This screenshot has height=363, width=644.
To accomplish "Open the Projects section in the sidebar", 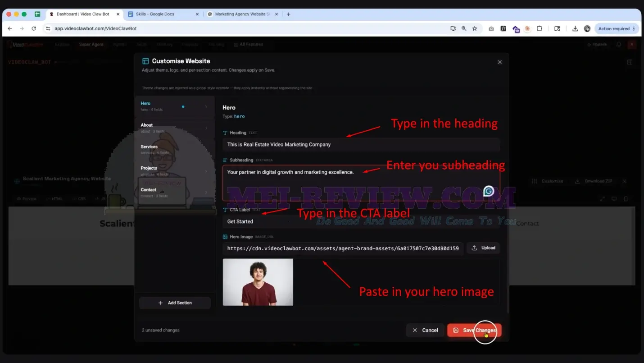I will point(175,171).
